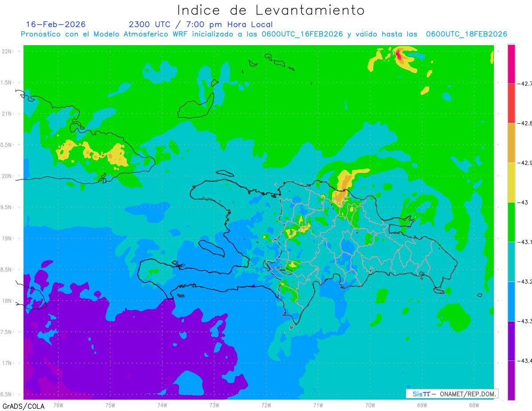Click the violet legend swatch below -43.4
This screenshot has width=532, height=411.
pos(511,380)
